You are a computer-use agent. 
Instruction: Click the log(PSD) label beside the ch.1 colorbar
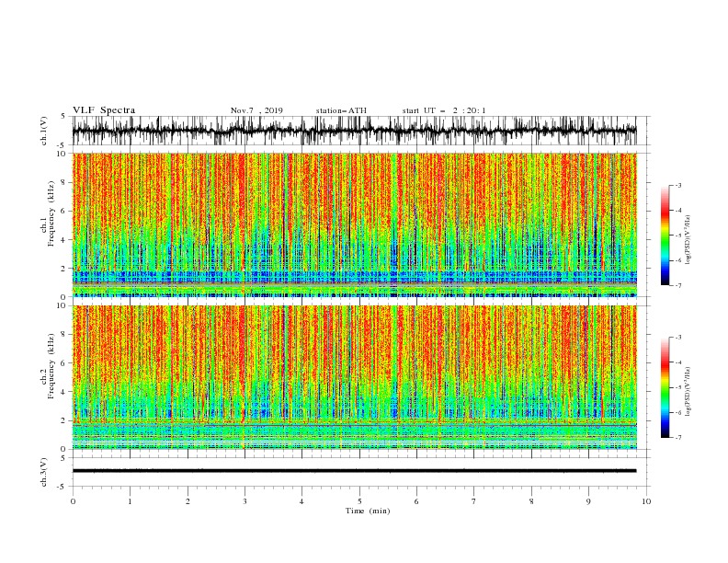[x=688, y=240]
